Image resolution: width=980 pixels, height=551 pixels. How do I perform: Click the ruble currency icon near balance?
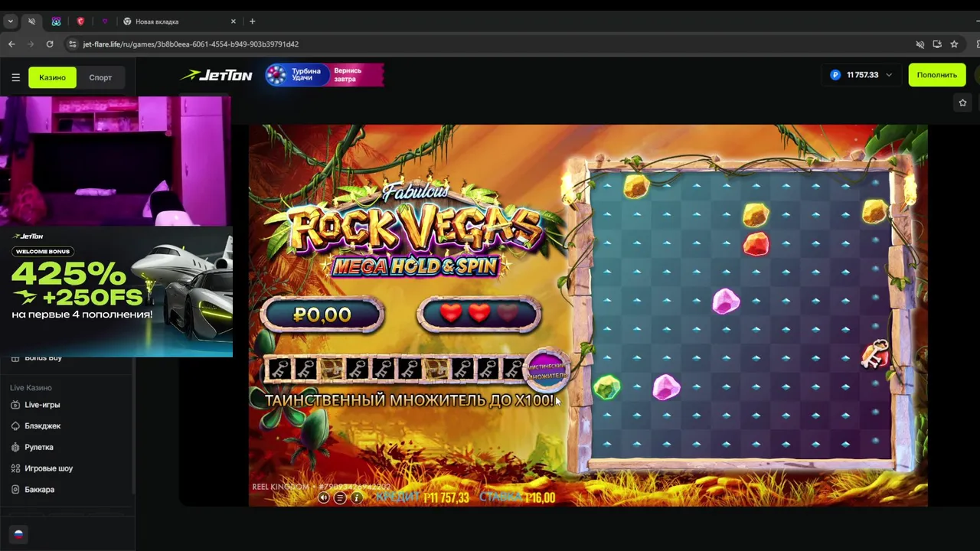click(x=835, y=75)
